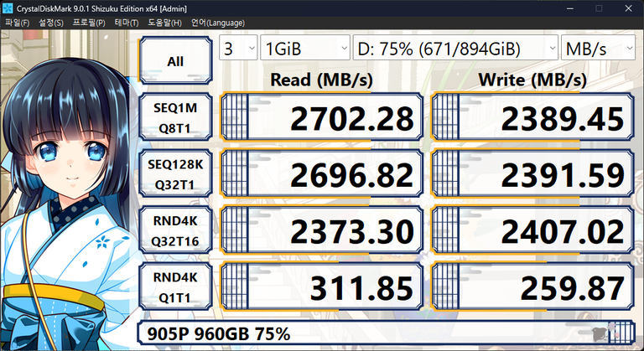Start the RND4K Q1T1 test
Screen dimensions: 644x351
[x=175, y=286]
